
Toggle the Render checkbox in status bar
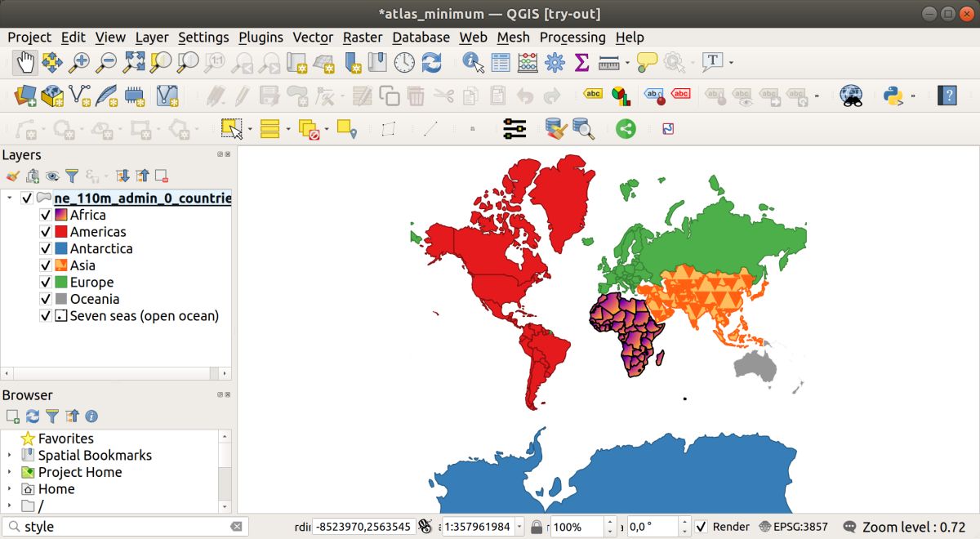701,527
